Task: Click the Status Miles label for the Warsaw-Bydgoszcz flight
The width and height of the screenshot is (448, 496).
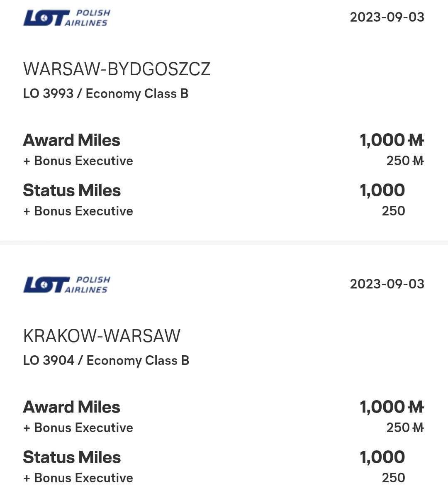Action: [x=72, y=191]
